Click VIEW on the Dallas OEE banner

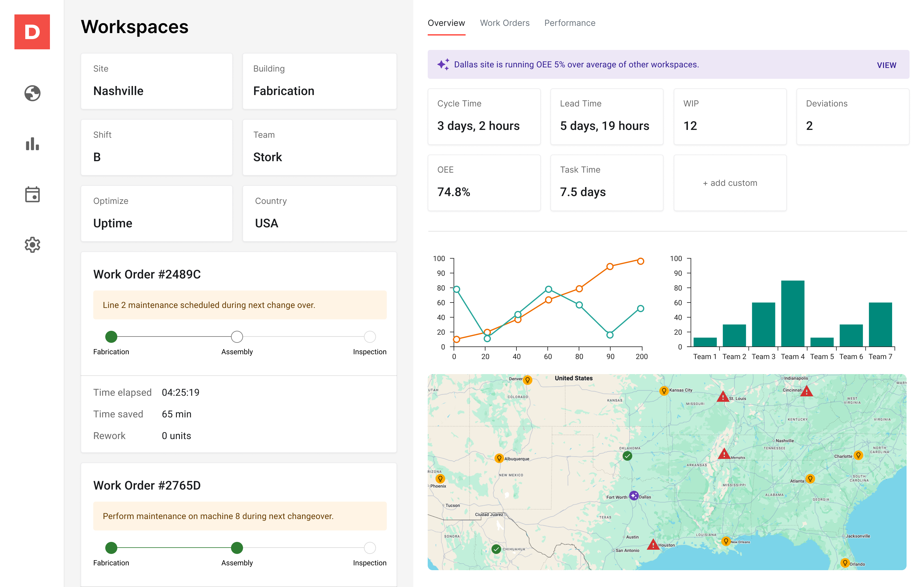tap(886, 65)
